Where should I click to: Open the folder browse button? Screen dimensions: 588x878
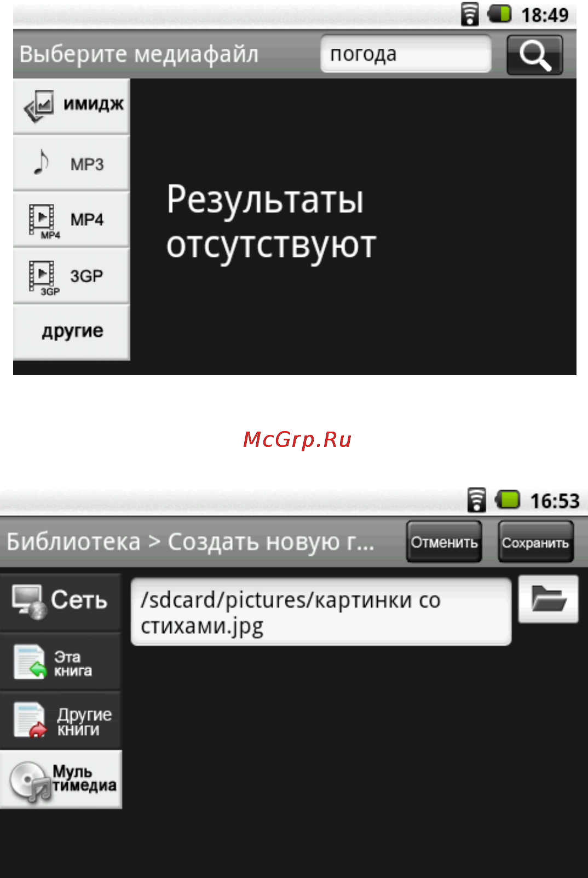[548, 599]
